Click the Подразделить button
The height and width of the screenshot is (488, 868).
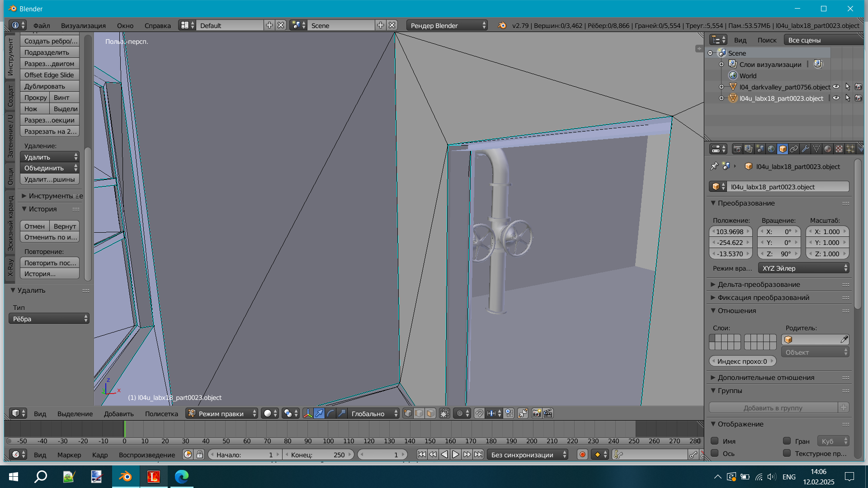tap(49, 52)
